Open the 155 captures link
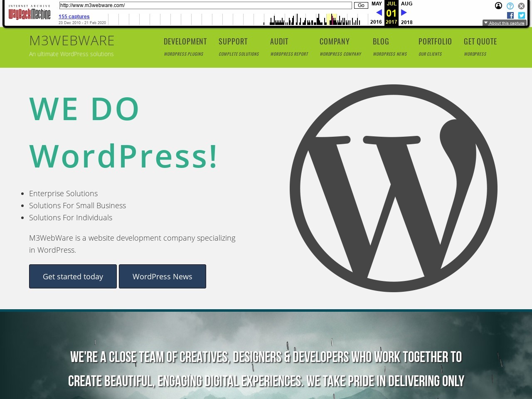The height and width of the screenshot is (399, 532). (x=74, y=17)
